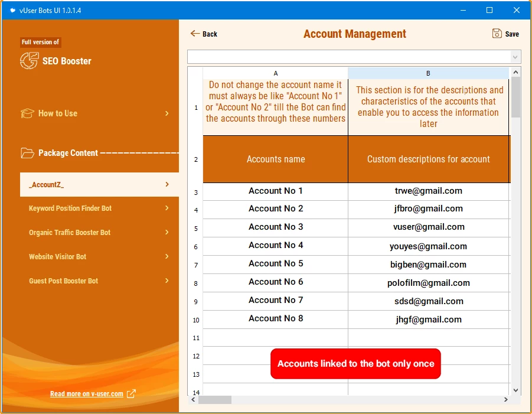Image resolution: width=532 pixels, height=414 pixels.
Task: Select column A header
Action: pos(276,73)
